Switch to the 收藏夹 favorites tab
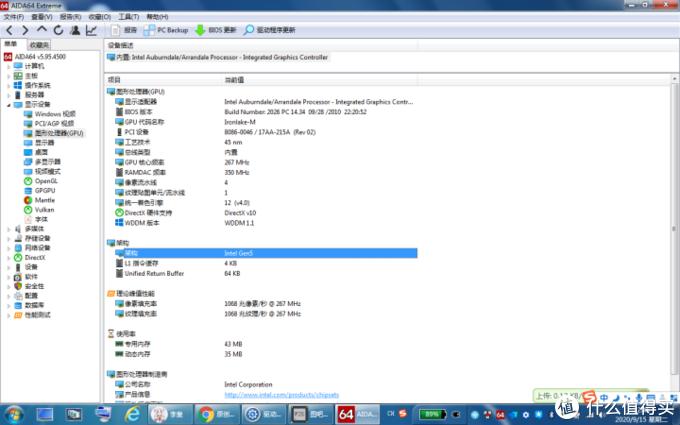 (x=39, y=45)
